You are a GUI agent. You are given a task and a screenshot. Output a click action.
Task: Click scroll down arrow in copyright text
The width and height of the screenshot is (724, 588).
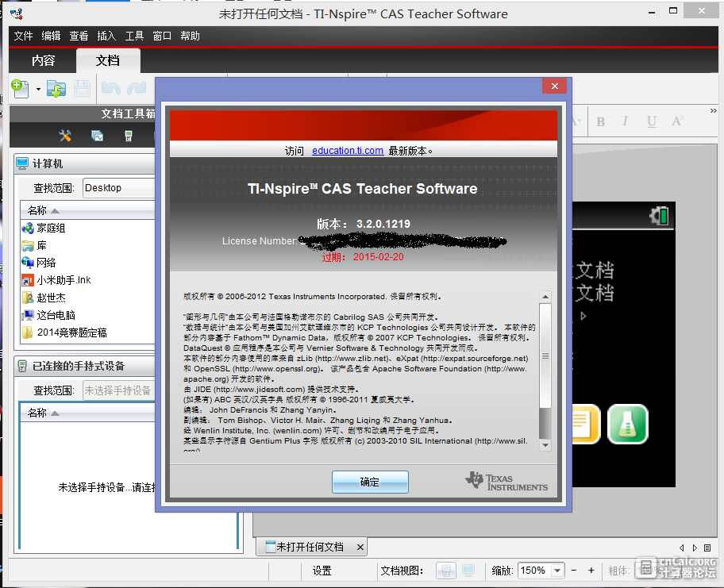coord(545,445)
